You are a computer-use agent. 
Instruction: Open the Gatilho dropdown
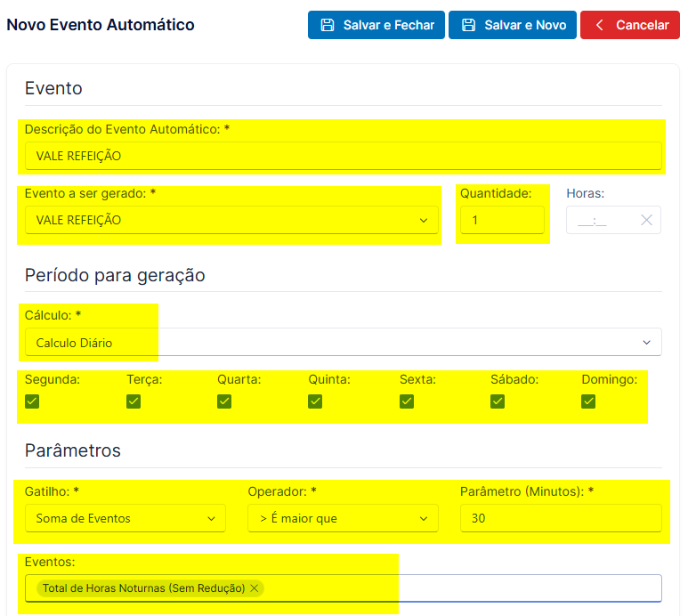click(125, 518)
